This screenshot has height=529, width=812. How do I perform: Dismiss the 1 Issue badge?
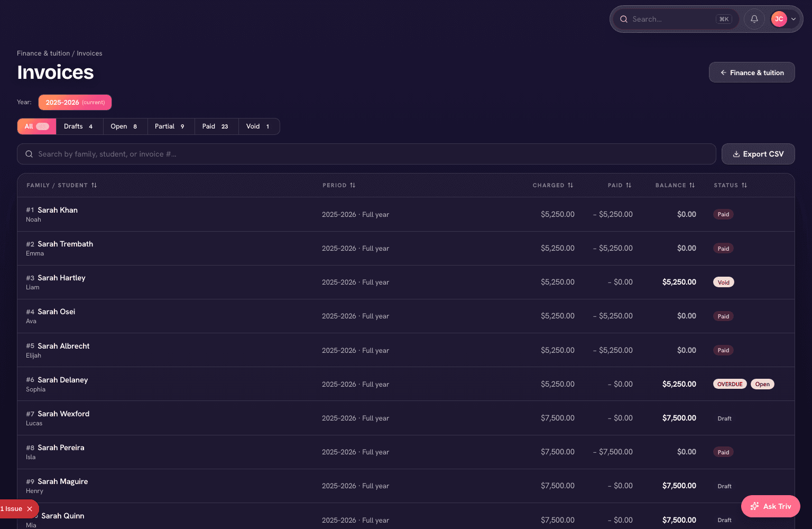tap(30, 509)
